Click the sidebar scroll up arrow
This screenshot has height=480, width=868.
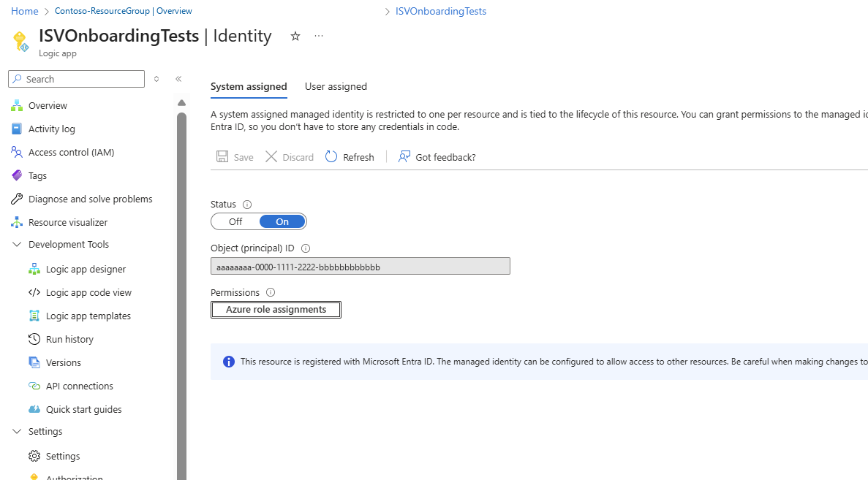[x=181, y=103]
